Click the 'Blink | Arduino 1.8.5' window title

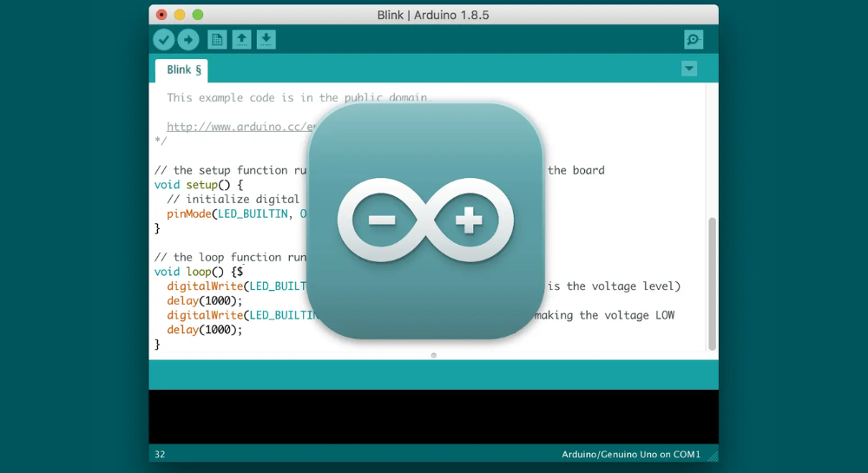coord(433,15)
